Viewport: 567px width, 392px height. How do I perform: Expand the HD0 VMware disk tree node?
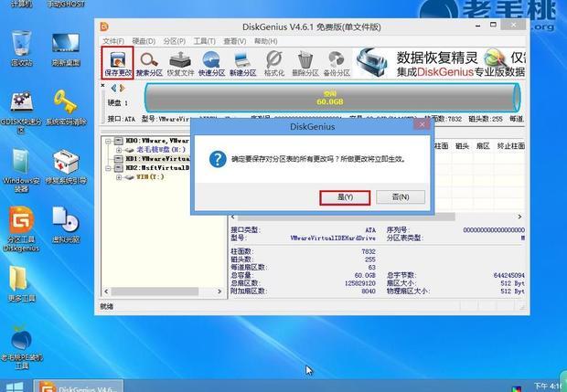pyautogui.click(x=108, y=142)
